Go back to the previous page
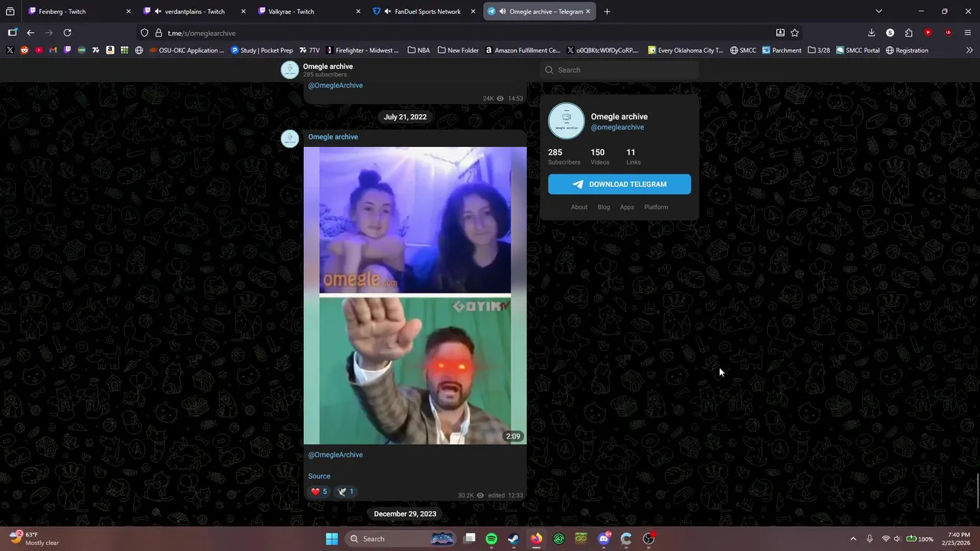This screenshot has height=551, width=980. [x=31, y=33]
